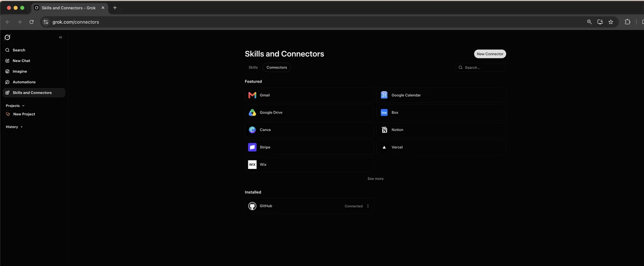Select Skills and Connectors sidebar item
This screenshot has width=644, height=266.
(34, 93)
